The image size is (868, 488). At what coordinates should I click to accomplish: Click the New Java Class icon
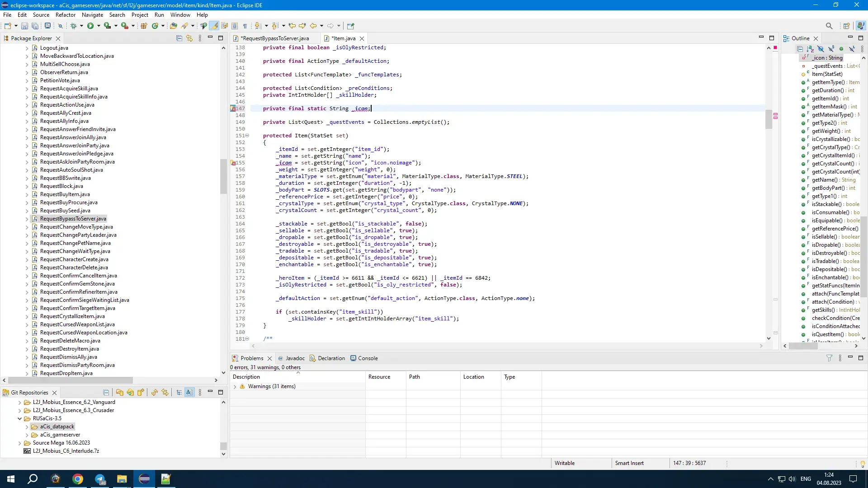coord(155,26)
